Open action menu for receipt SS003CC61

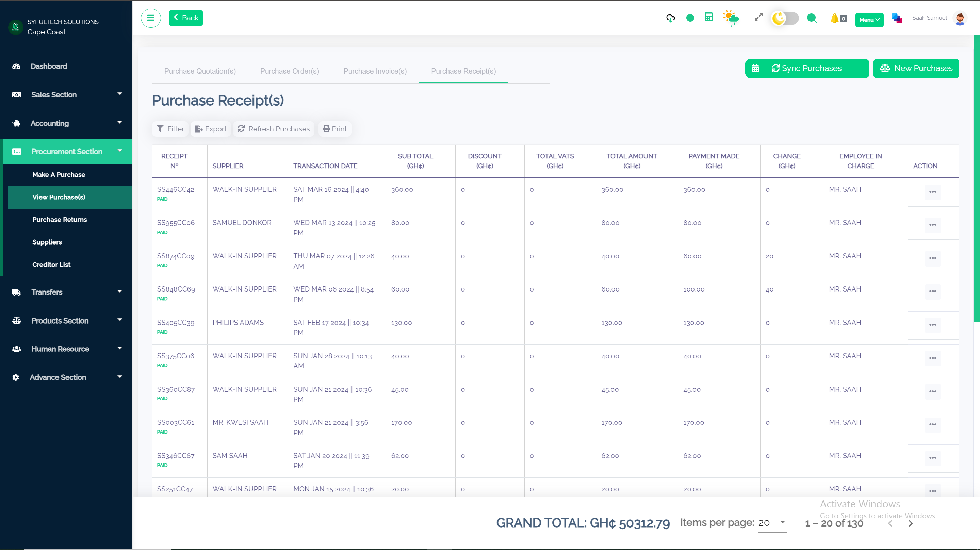pos(932,424)
